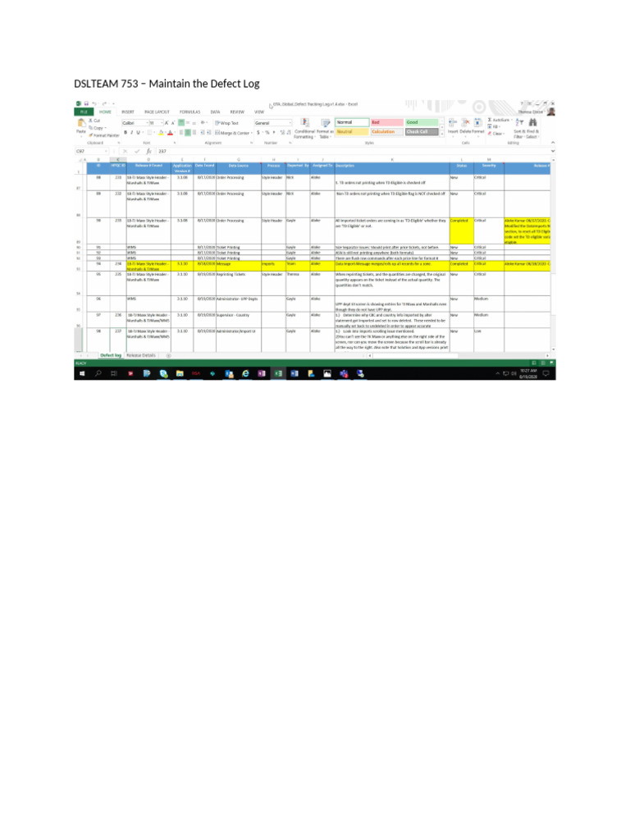
Task: Click the red Font Color A icon
Action: pos(170,132)
